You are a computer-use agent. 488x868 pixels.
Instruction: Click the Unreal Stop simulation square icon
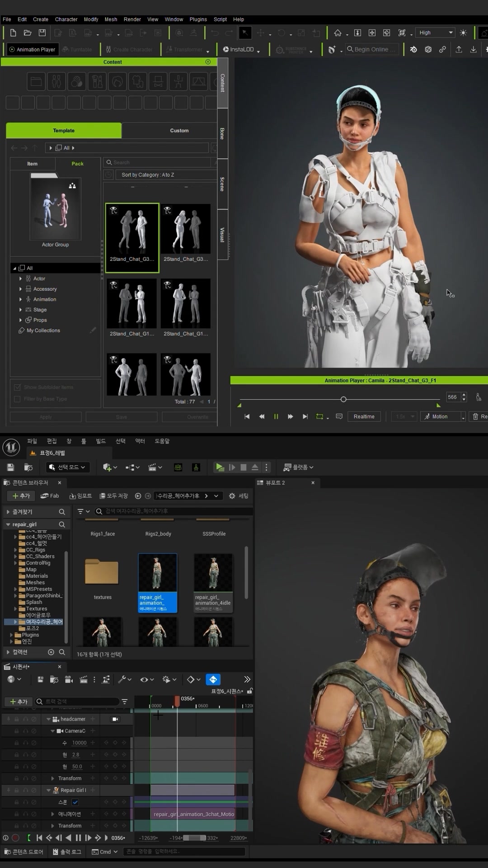tap(244, 467)
